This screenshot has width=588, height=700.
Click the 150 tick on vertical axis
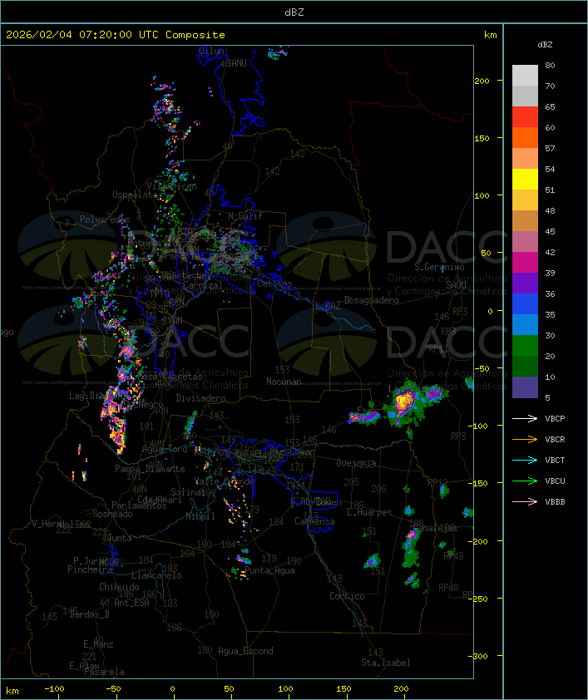482,138
